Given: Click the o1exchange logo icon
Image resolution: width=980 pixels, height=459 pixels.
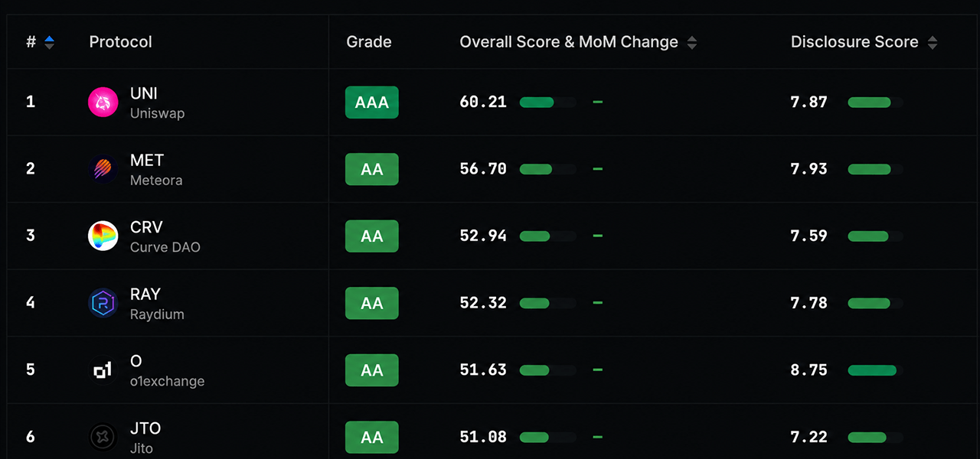Looking at the screenshot, I should (103, 370).
